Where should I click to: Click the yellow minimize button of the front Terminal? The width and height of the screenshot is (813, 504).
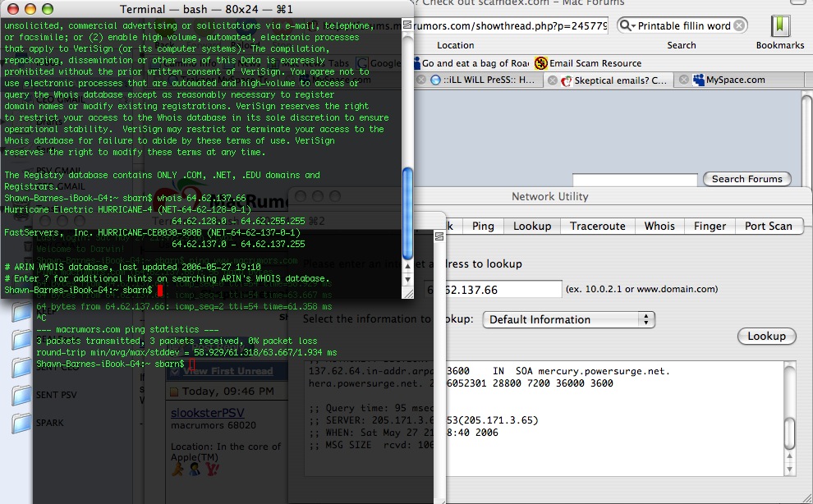[x=30, y=9]
